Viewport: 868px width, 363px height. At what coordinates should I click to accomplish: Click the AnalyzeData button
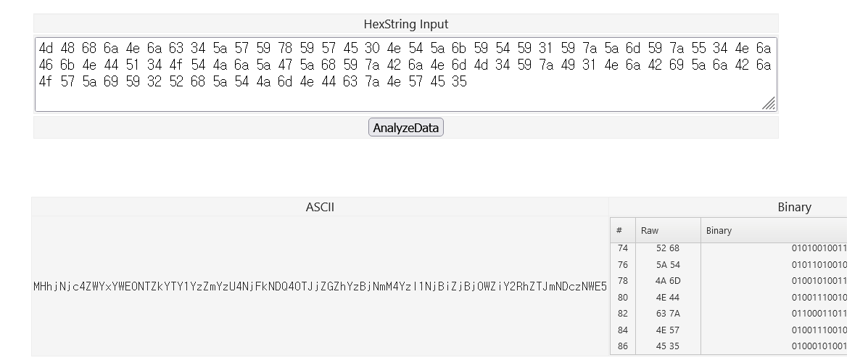pyautogui.click(x=405, y=128)
